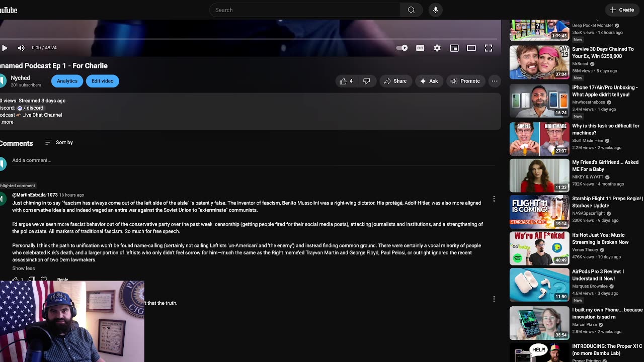Open Marques Brownlee channel name

point(590,286)
